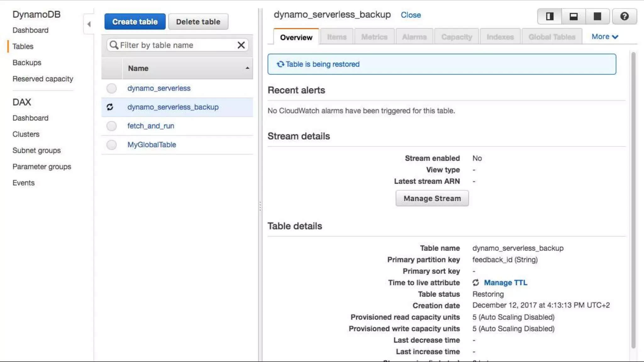Open the Manage TTL link
This screenshot has width=644, height=362.
coord(505,282)
